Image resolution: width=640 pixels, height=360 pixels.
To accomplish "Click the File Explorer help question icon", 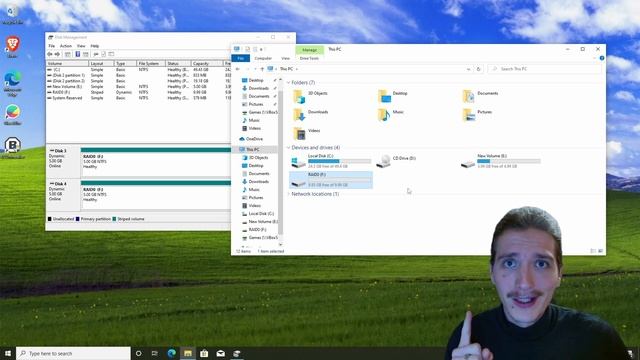I will click(602, 58).
